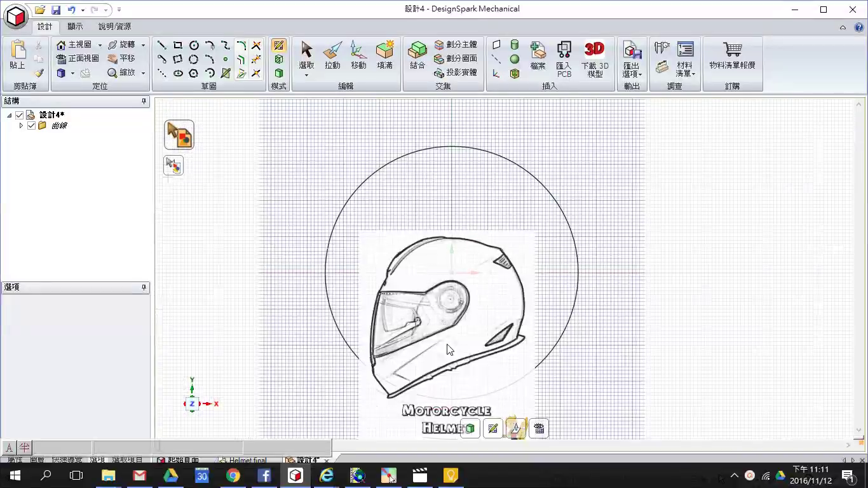Open the 主視圖 dropdown arrow

[100, 45]
